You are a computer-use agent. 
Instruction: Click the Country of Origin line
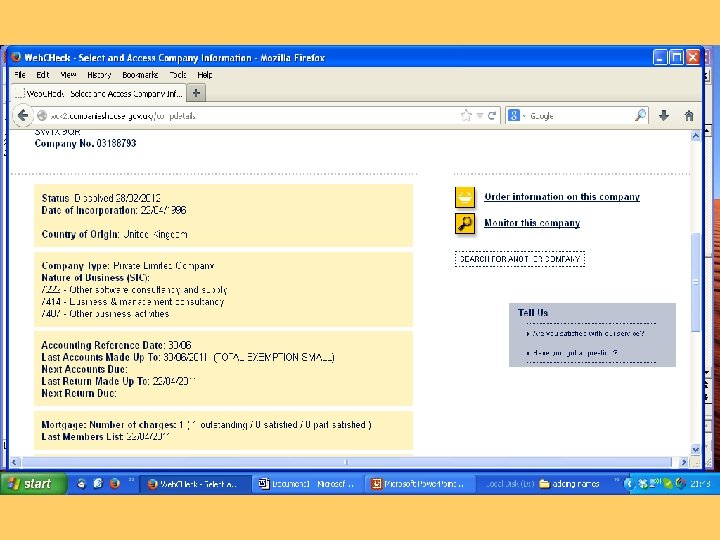[114, 234]
